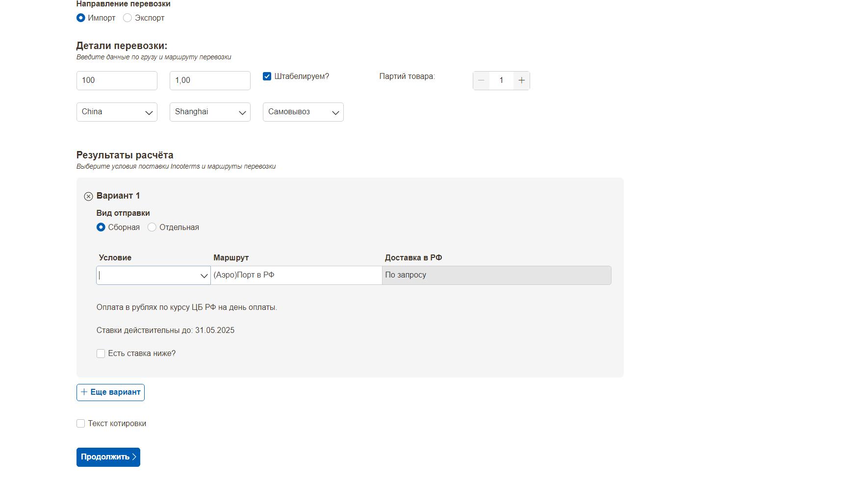Decrease Партий товара with minus button
Viewport: 868px width, 482px height.
coord(481,80)
